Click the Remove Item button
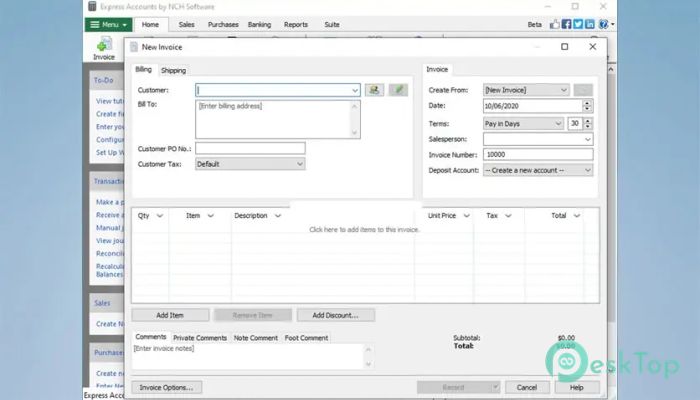700x400 pixels. (x=253, y=315)
